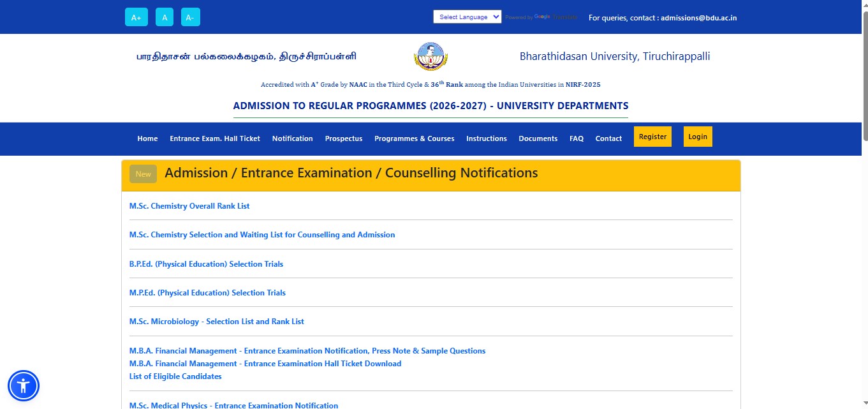Open the Documents menu item
Viewport: 868px width, 409px height.
[538, 138]
